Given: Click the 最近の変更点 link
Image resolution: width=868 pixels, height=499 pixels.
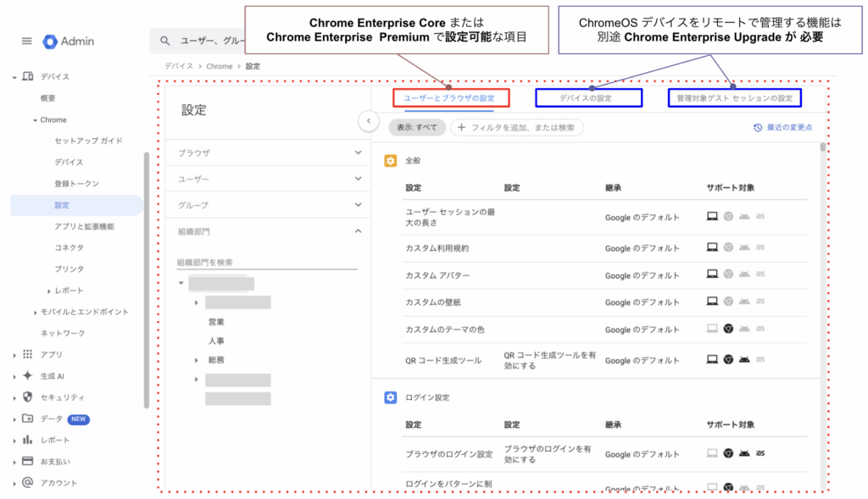Looking at the screenshot, I should click(x=789, y=127).
